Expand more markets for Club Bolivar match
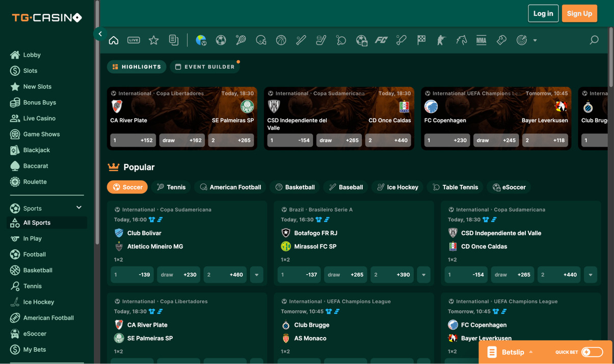The width and height of the screenshot is (614, 364). click(x=256, y=275)
